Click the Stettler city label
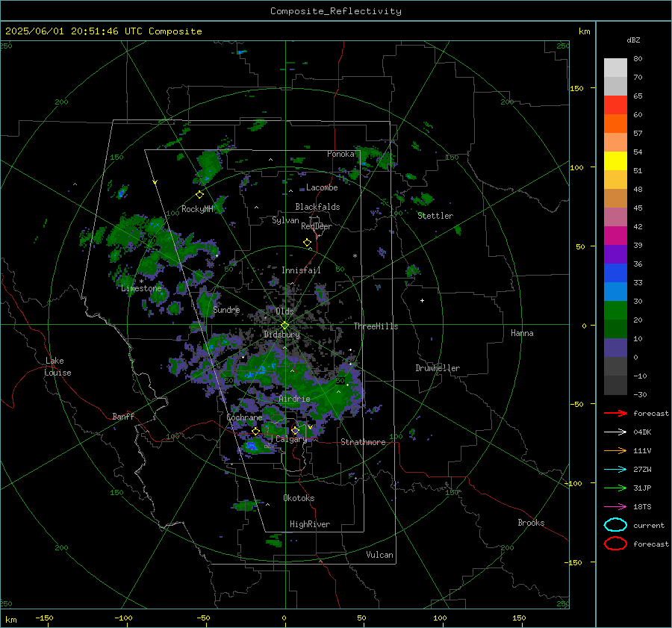 coord(435,216)
